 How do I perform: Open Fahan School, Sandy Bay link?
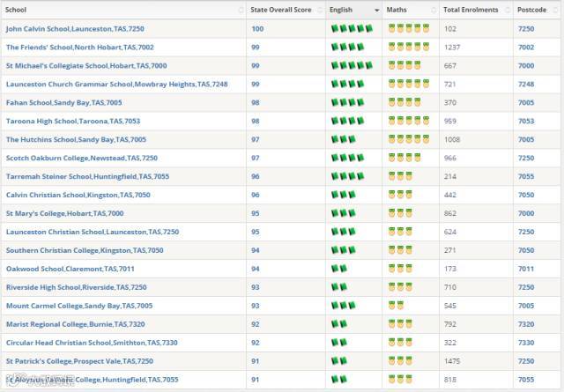point(64,102)
